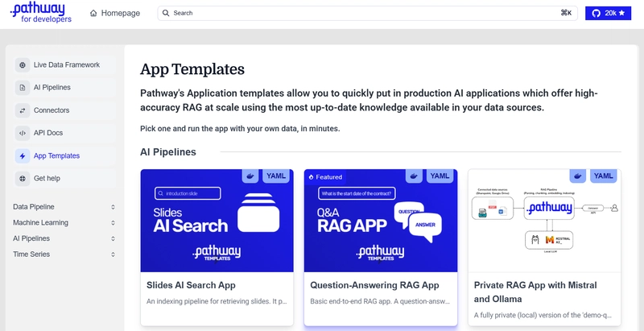Viewport: 644px width, 331px height.
Task: Click the Private RAG pipeline diagram thumbnail
Action: tap(545, 221)
